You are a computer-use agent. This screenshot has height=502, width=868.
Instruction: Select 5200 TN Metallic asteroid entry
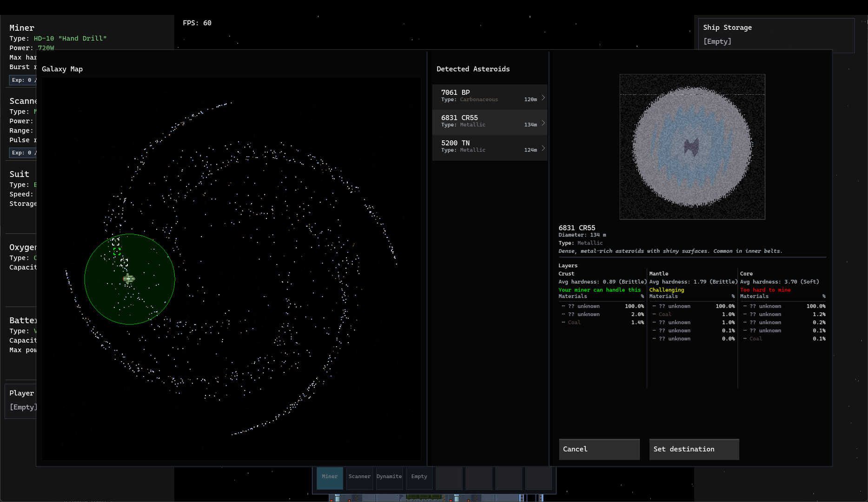tap(484, 147)
